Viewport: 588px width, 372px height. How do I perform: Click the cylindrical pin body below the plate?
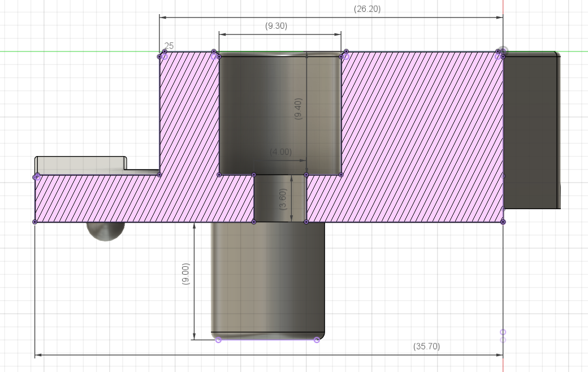click(268, 279)
